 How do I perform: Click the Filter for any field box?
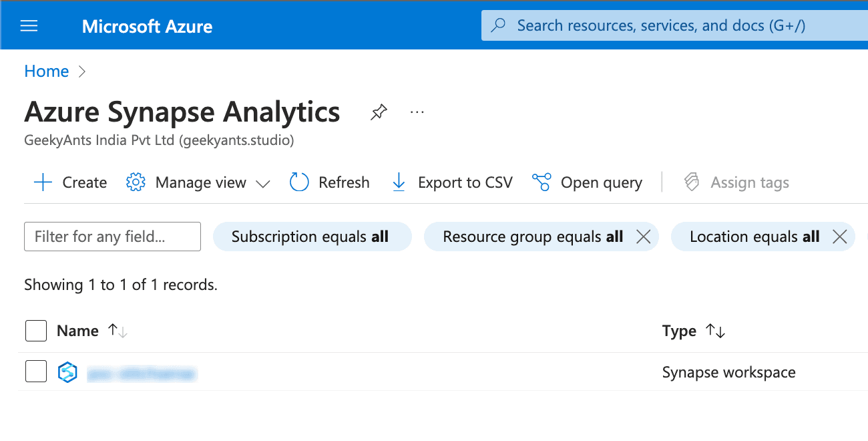[x=112, y=237]
